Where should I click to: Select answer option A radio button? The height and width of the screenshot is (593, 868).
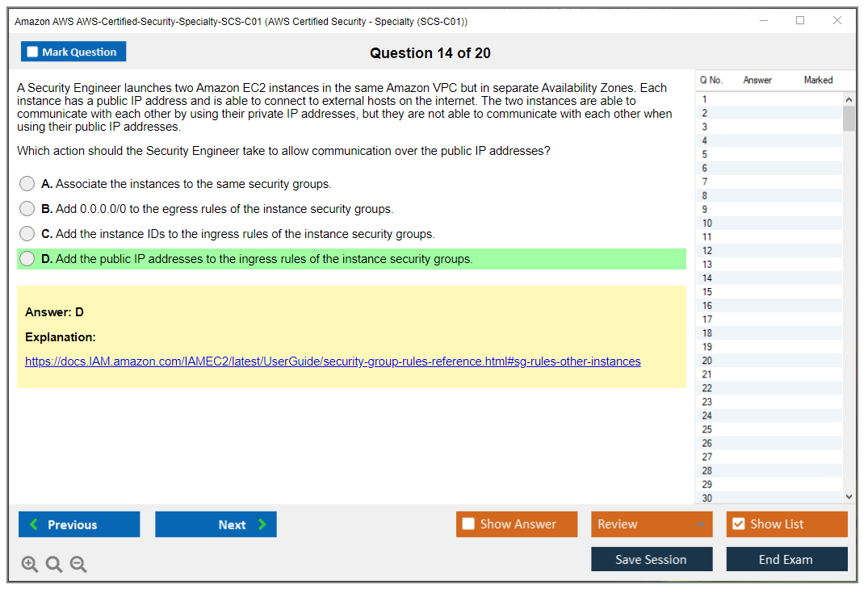point(27,184)
